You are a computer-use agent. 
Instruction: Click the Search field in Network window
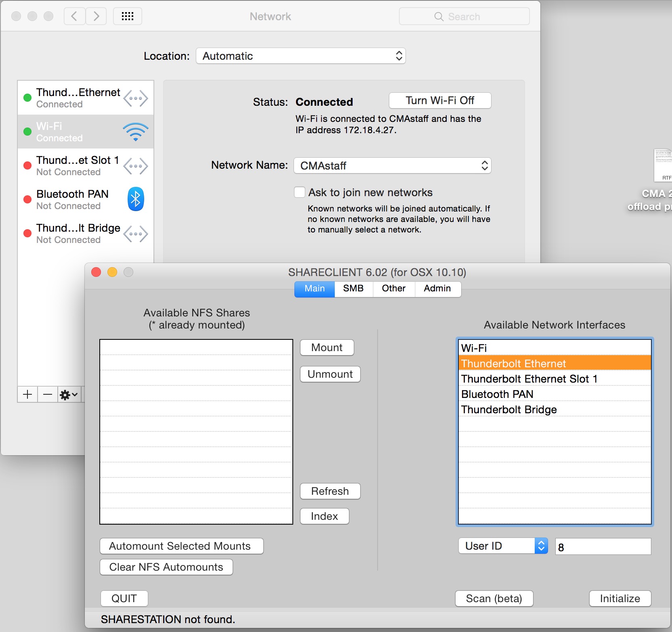click(x=464, y=17)
